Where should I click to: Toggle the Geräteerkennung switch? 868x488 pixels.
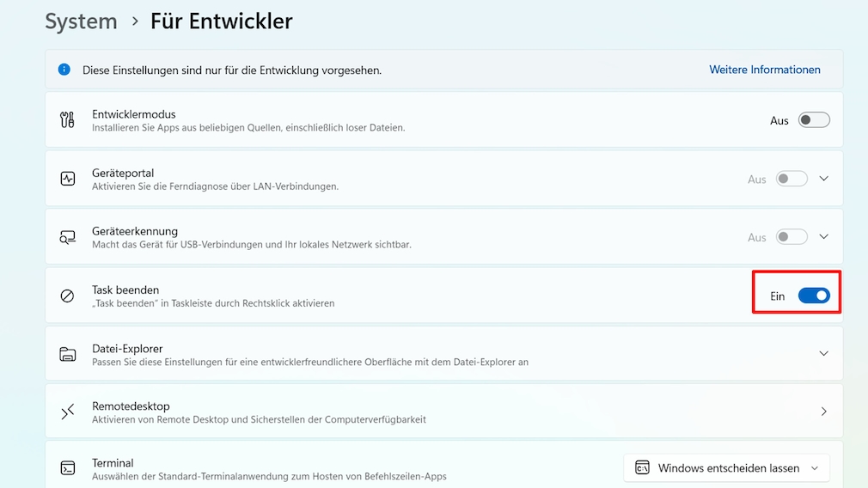tap(792, 237)
